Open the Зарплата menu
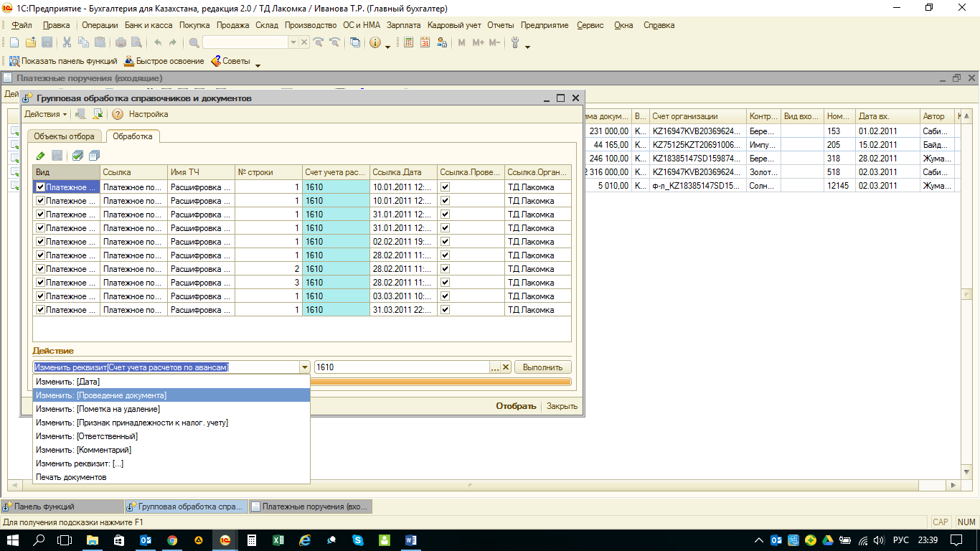 (x=404, y=25)
